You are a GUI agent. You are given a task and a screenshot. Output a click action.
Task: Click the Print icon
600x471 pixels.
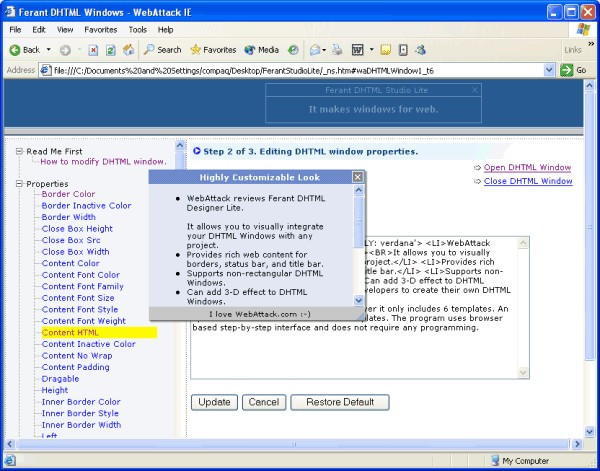tap(337, 50)
